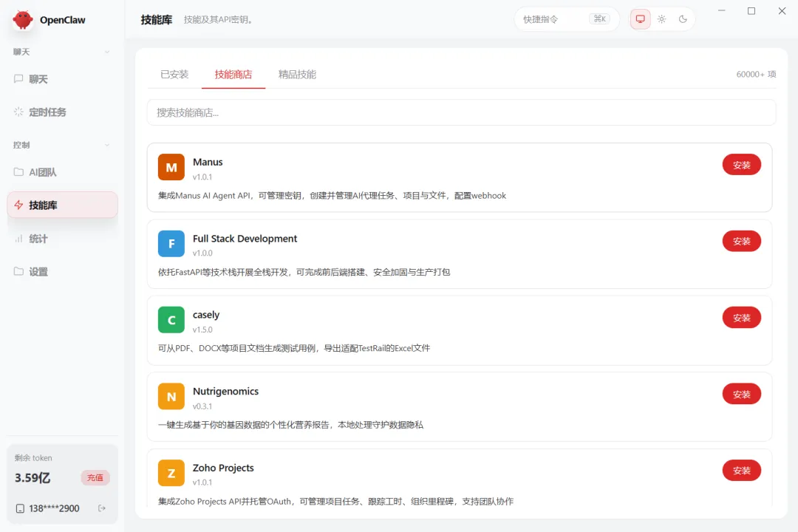This screenshot has width=798, height=532.
Task: Switch to dark theme moon icon
Action: 683,19
